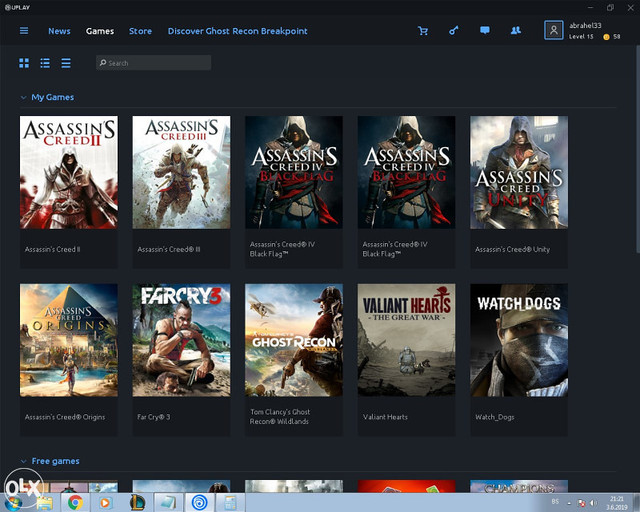Open League of Legends taskbar icon
Screen dimensions: 640x512
point(137,502)
